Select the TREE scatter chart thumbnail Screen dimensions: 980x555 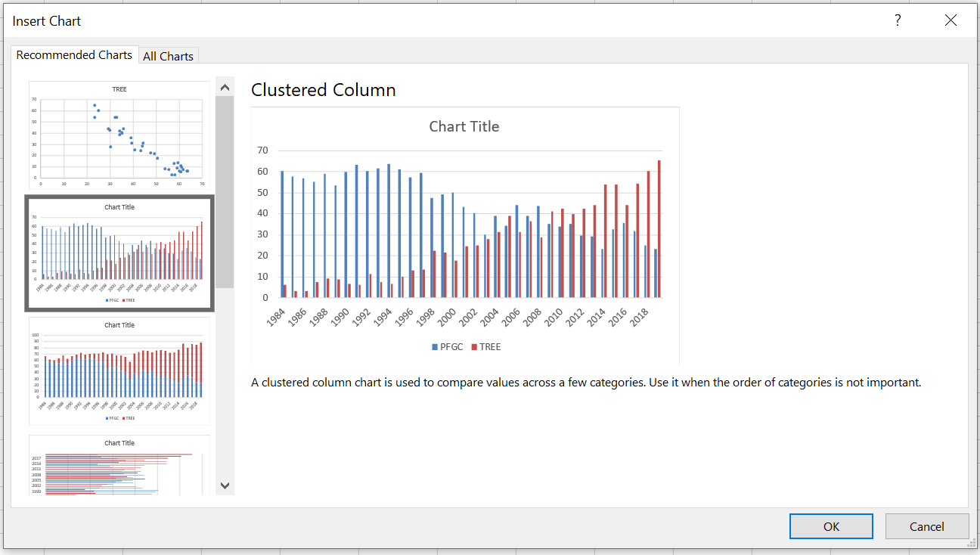119,135
